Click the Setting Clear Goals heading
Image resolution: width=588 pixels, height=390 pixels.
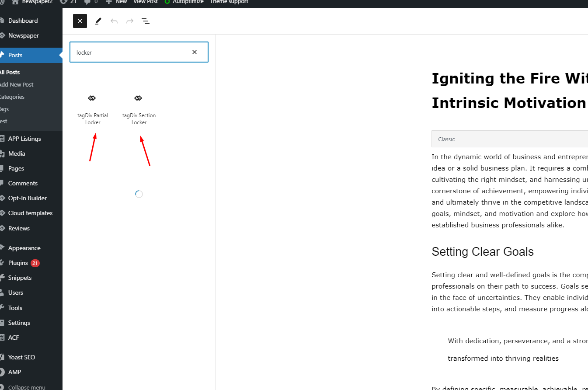[483, 252]
